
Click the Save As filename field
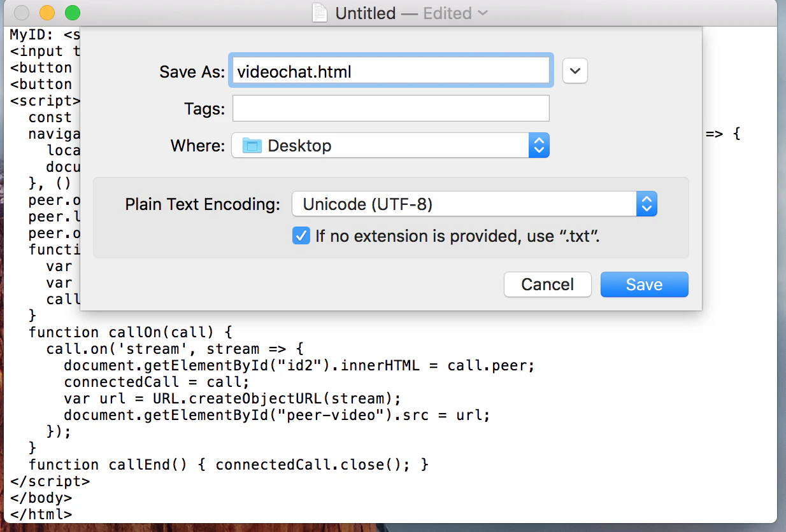(390, 71)
